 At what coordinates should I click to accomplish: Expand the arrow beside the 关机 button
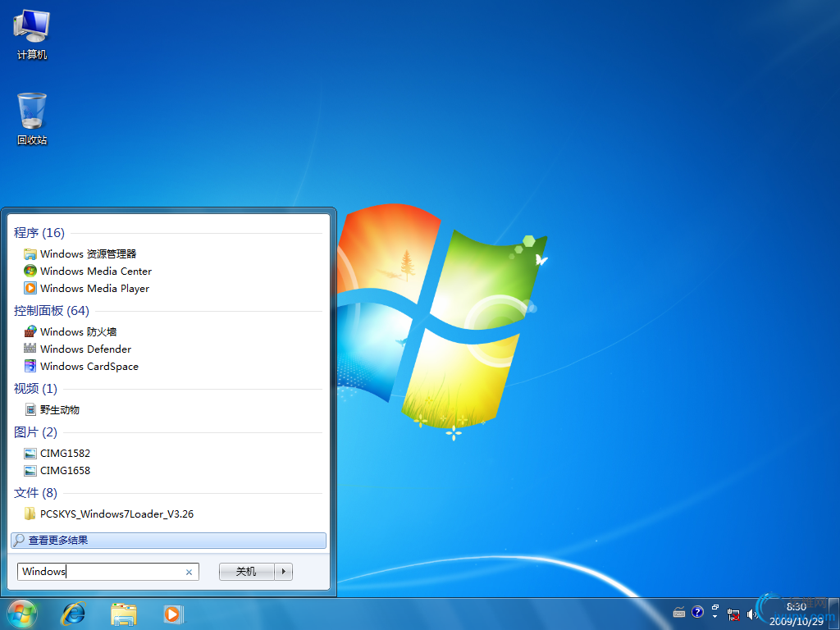click(x=283, y=572)
